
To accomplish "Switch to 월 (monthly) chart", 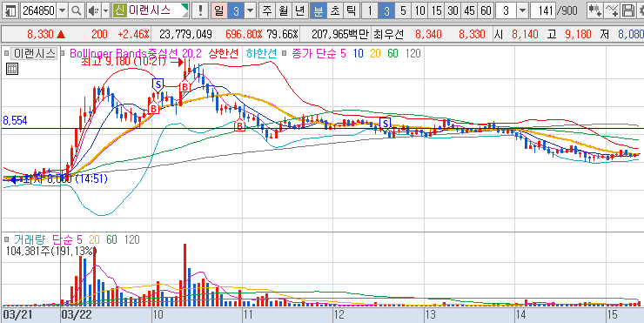I will pyautogui.click(x=284, y=10).
